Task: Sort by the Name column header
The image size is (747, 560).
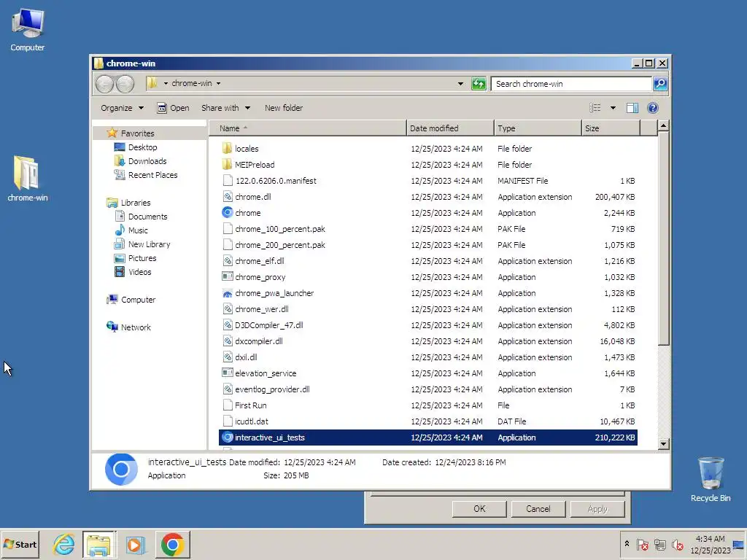Action: pos(308,128)
